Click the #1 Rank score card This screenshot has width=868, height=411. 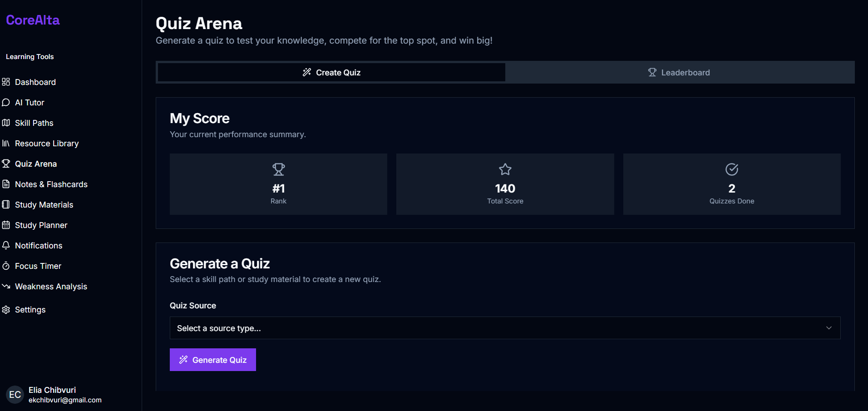(278, 184)
